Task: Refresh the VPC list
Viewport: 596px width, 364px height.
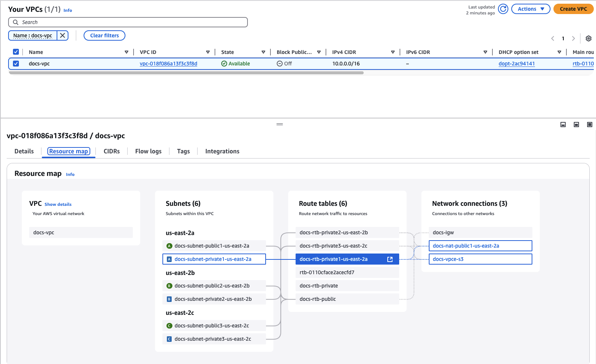Action: click(x=503, y=9)
